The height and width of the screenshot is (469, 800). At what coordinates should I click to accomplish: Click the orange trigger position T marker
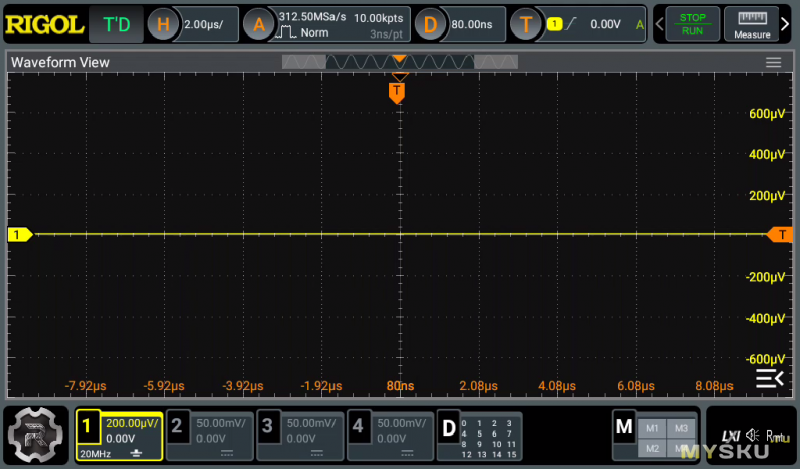point(397,93)
